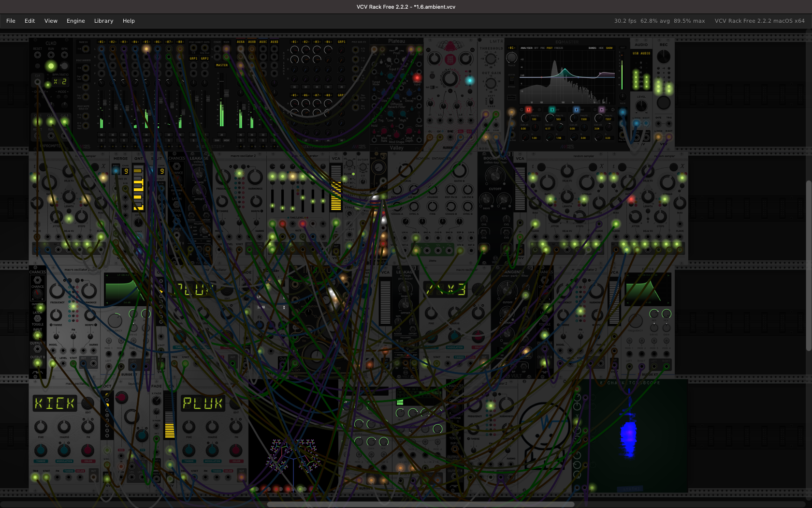The width and height of the screenshot is (812, 508).
Task: Mute the AUXA return channel
Action: tap(241, 134)
